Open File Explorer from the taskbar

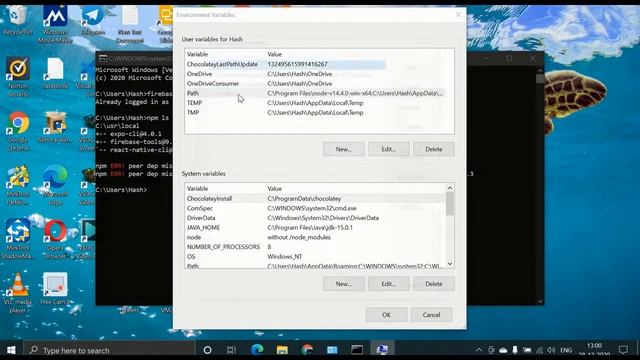tap(282, 350)
